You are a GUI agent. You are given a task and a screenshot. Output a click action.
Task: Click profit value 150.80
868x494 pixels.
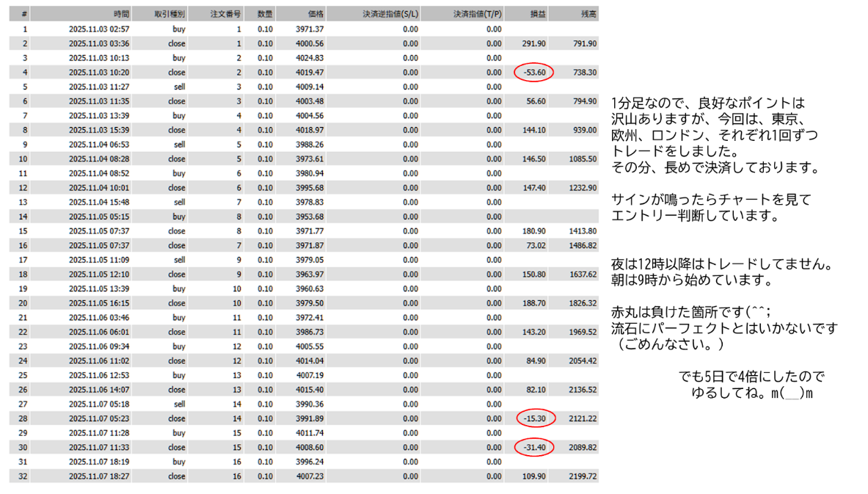point(534,274)
